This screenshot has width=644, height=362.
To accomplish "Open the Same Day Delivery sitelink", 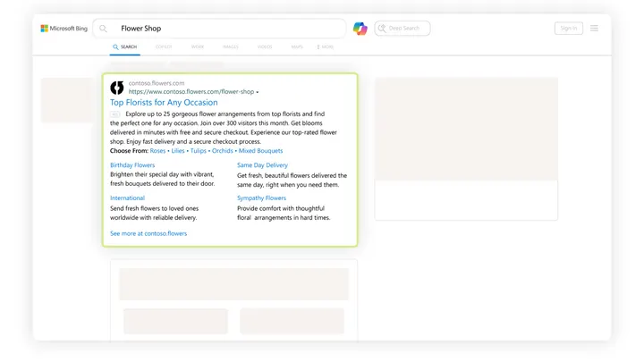I will coord(262,165).
